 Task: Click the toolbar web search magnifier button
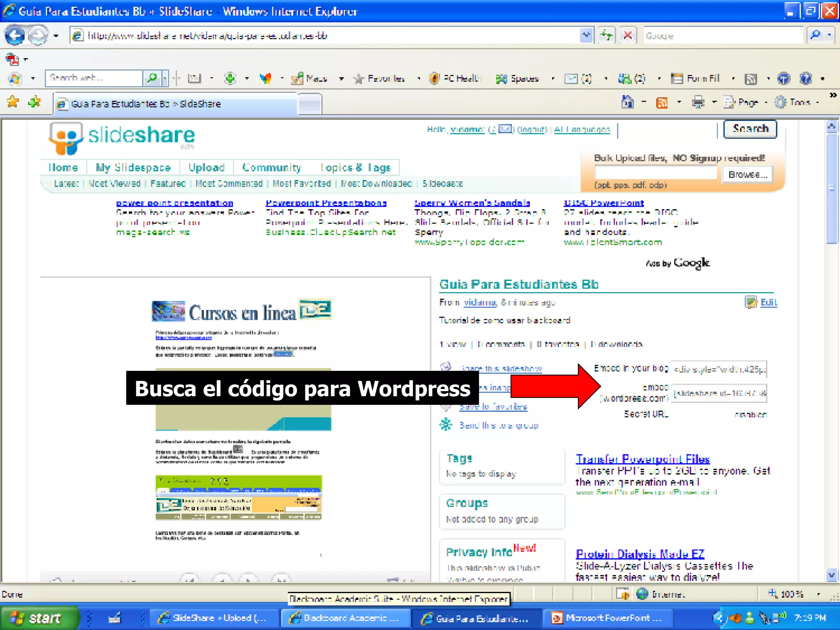152,78
